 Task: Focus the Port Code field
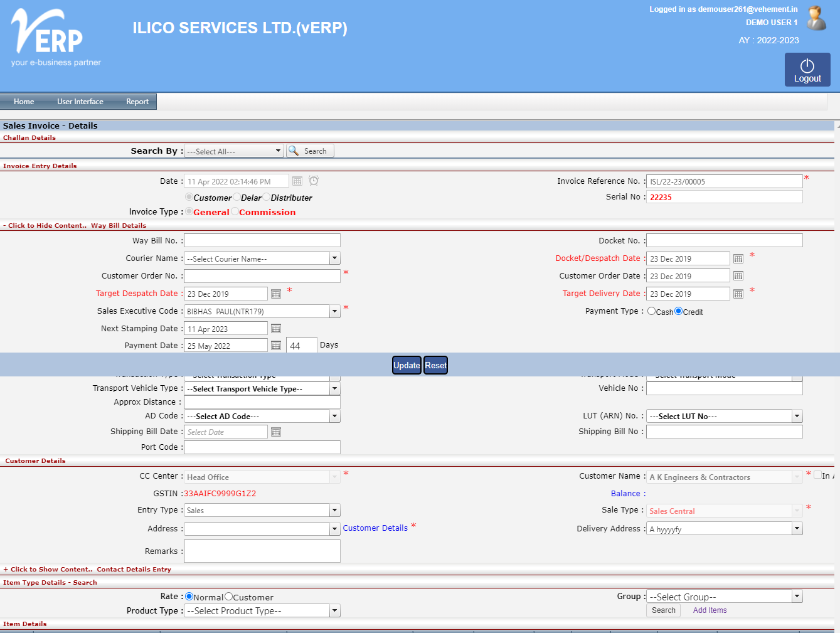pos(262,447)
